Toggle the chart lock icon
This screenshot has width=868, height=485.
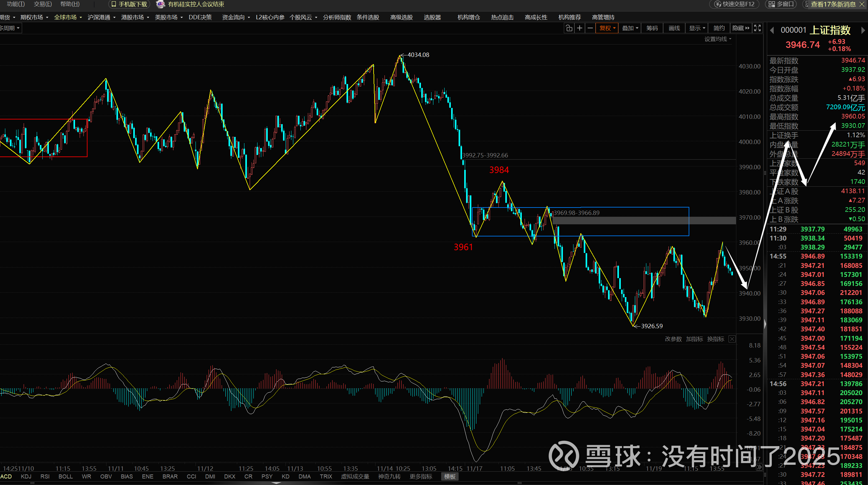[x=569, y=28]
